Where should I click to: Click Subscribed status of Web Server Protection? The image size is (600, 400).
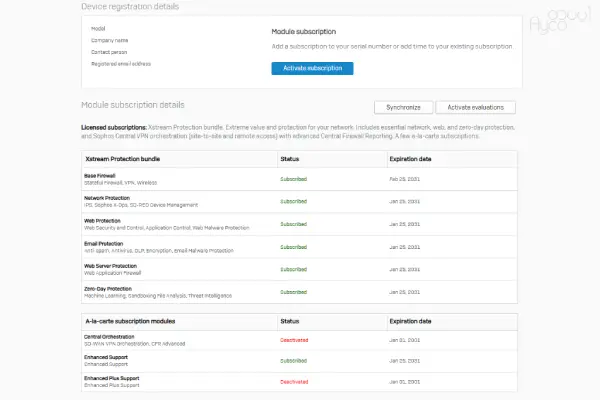coord(293,269)
